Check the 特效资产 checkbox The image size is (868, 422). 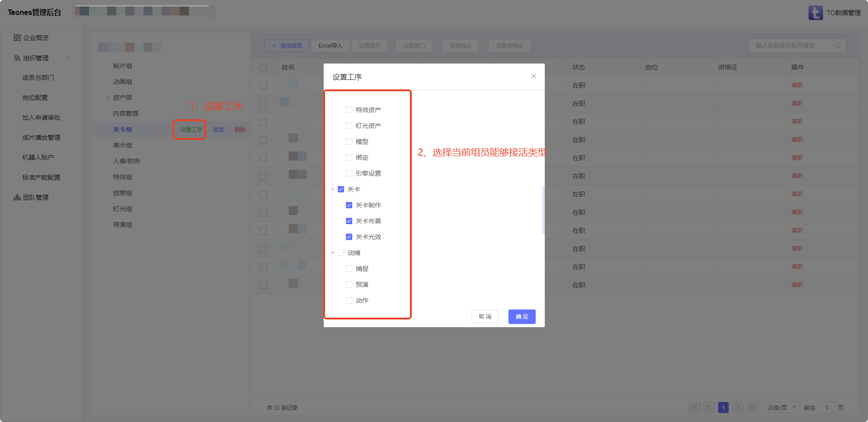pyautogui.click(x=349, y=110)
